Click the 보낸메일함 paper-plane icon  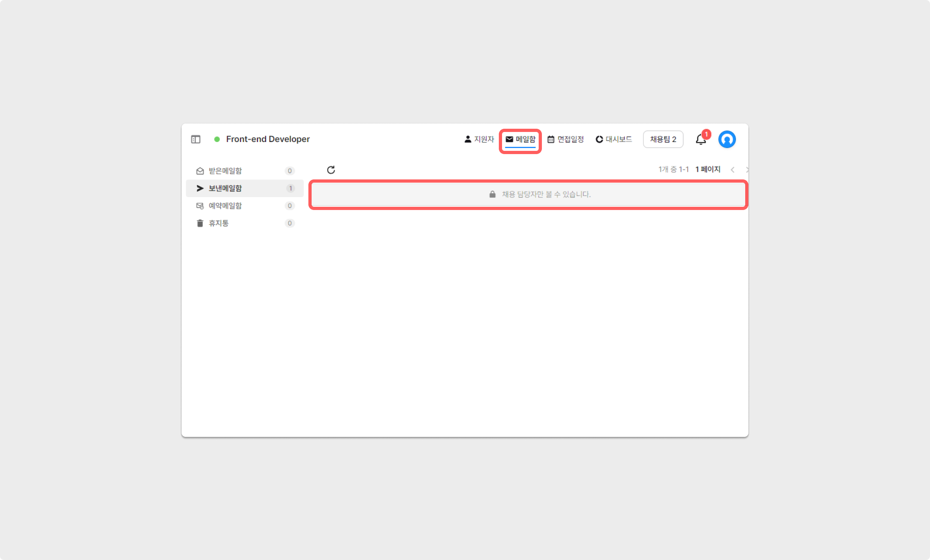click(x=200, y=188)
